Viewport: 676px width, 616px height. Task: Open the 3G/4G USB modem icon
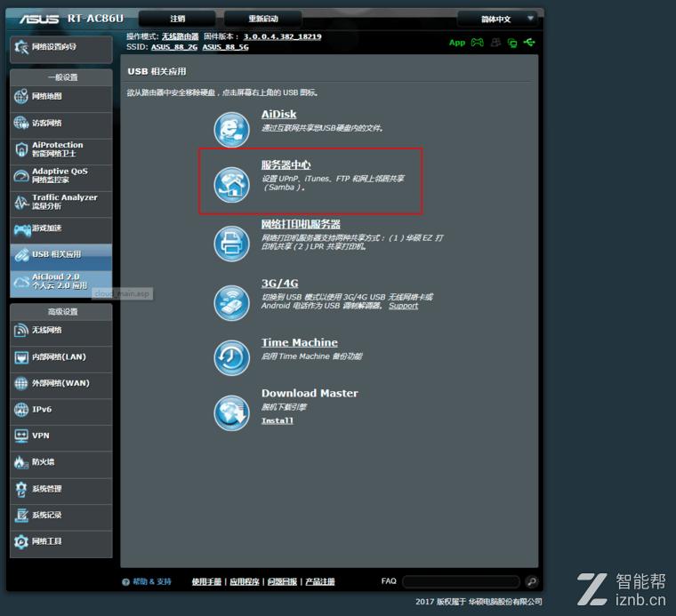[x=231, y=303]
